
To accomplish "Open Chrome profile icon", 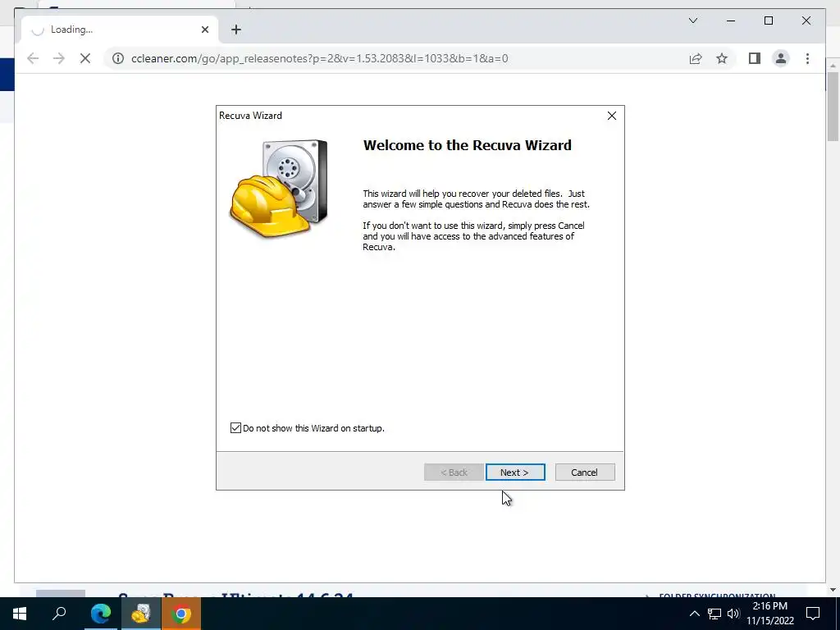I will 781,58.
